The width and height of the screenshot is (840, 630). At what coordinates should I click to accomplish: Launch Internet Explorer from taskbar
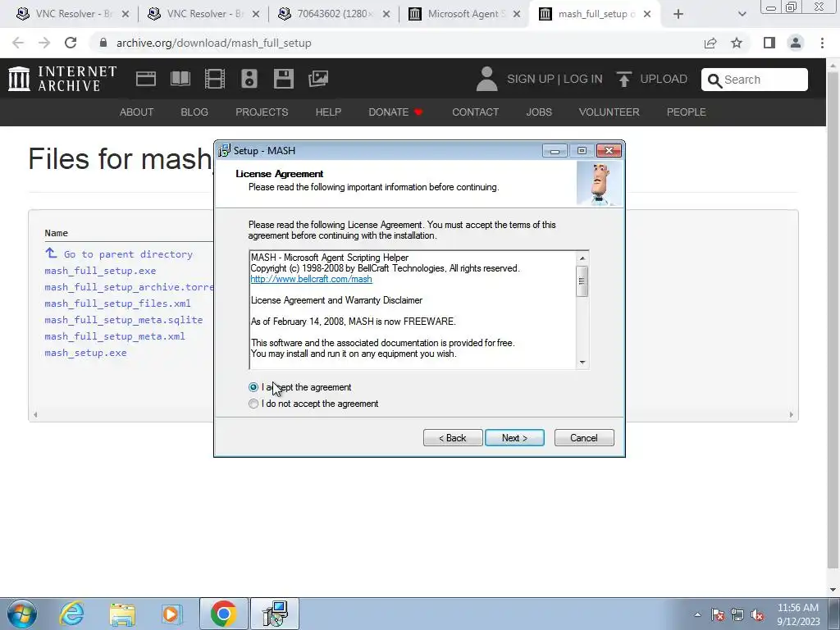(x=71, y=614)
